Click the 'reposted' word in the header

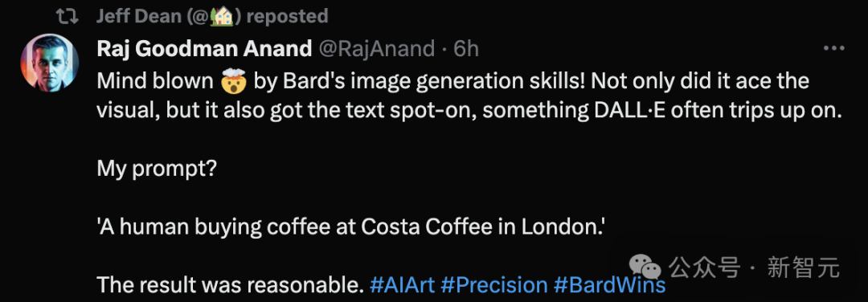click(287, 16)
